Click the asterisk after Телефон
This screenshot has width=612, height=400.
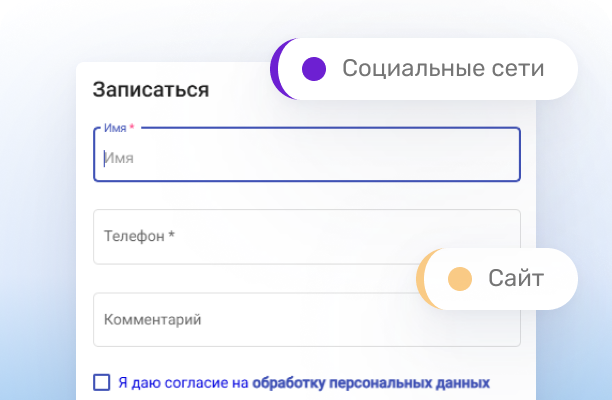[171, 237]
